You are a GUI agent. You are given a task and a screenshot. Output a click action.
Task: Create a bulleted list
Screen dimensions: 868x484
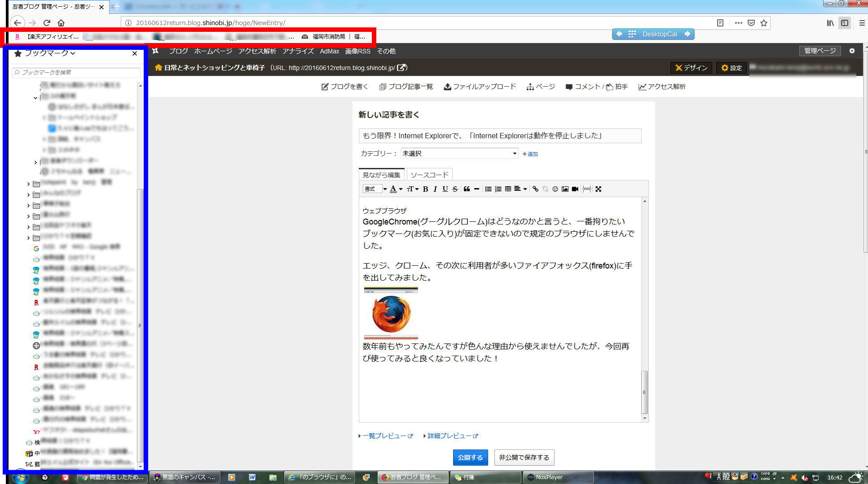(488, 189)
